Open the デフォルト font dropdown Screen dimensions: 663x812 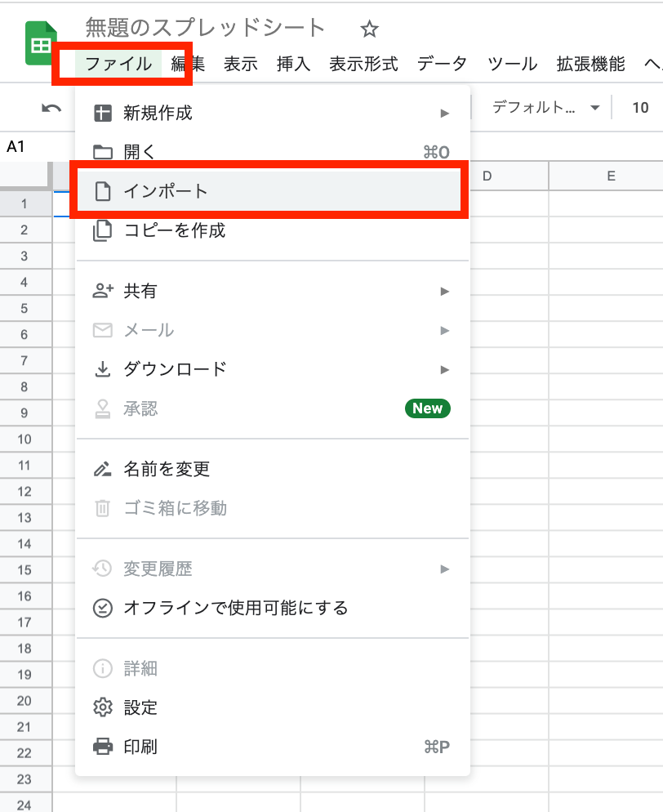click(545, 108)
